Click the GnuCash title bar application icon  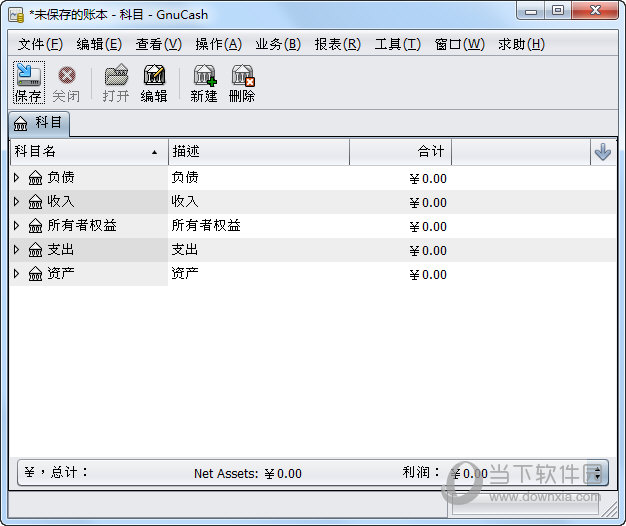(x=16, y=15)
